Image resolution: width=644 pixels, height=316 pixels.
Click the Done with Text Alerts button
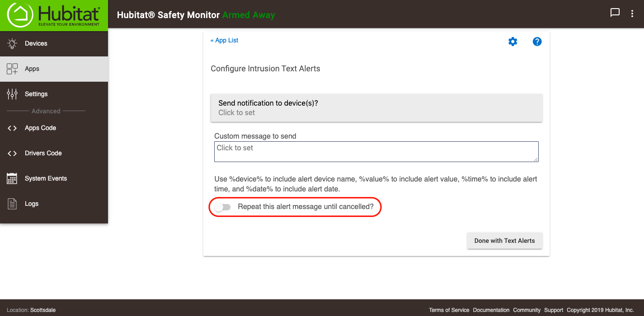[504, 241]
